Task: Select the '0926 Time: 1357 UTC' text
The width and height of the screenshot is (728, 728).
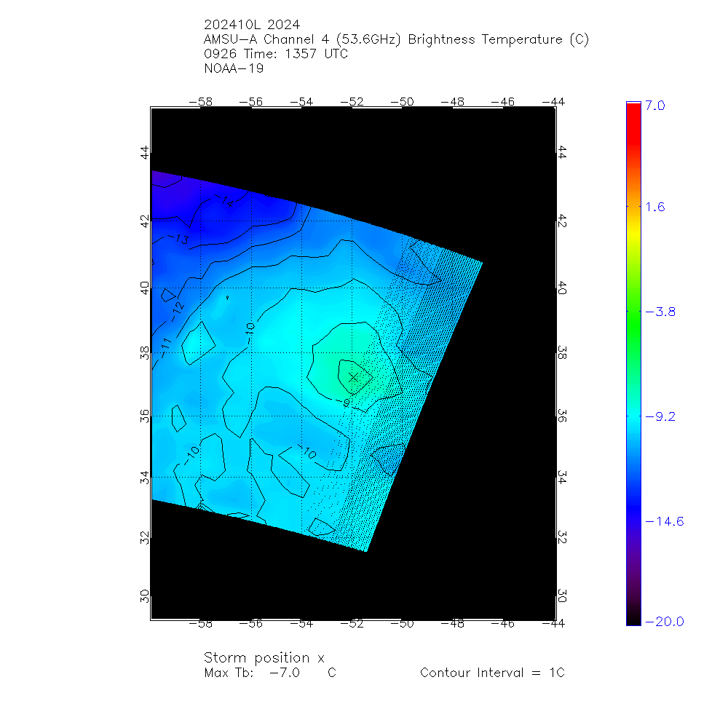Action: click(276, 54)
